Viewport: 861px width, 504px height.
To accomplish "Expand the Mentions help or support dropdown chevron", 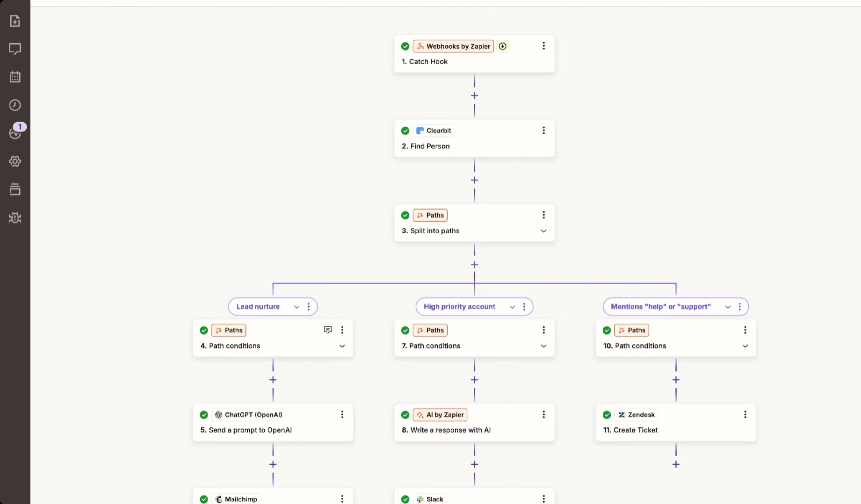I will click(728, 307).
